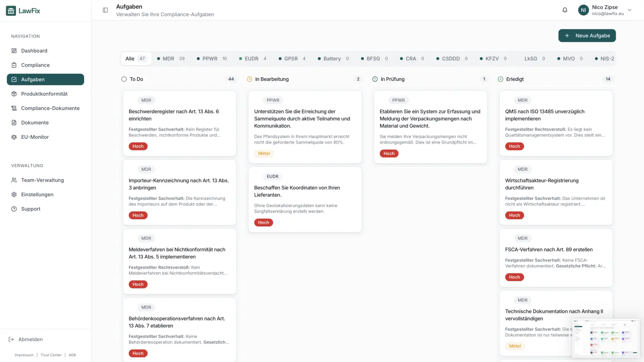Click EUDR tag on Lieferanten card
The height and width of the screenshot is (362, 644).
(272, 177)
